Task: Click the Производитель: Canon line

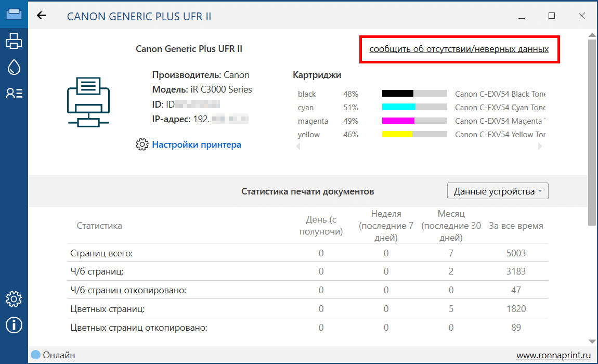Action: click(x=201, y=75)
